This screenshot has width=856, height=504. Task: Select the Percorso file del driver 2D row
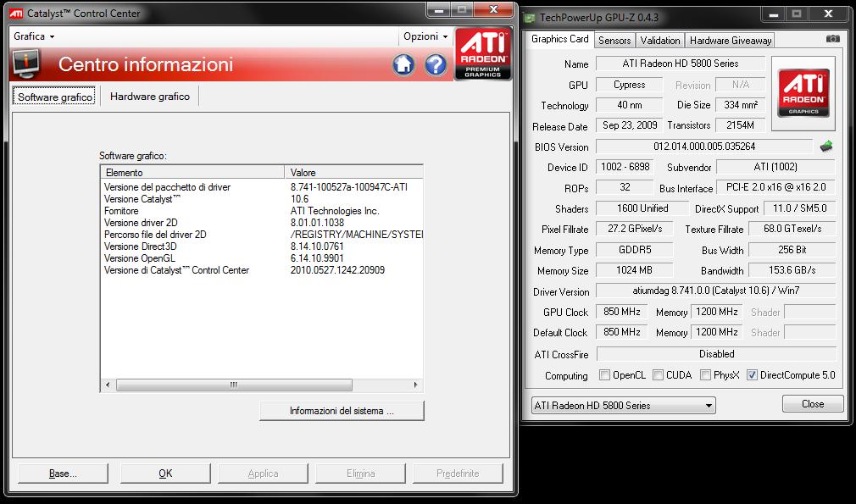coord(262,235)
